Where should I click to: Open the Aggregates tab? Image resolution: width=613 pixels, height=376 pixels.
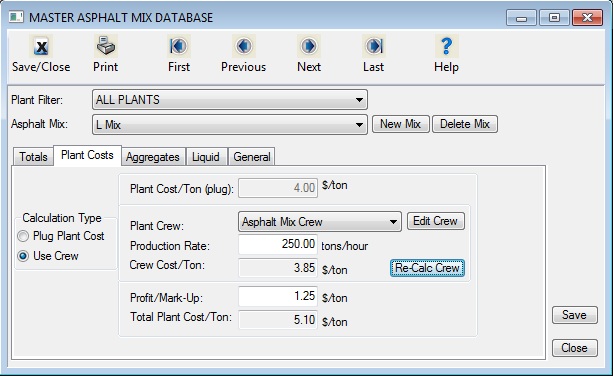tap(153, 157)
